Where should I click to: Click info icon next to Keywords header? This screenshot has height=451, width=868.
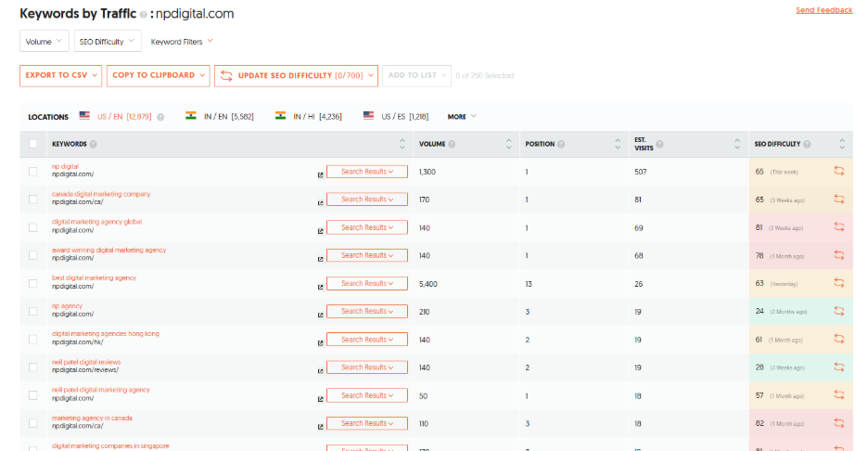tap(93, 144)
